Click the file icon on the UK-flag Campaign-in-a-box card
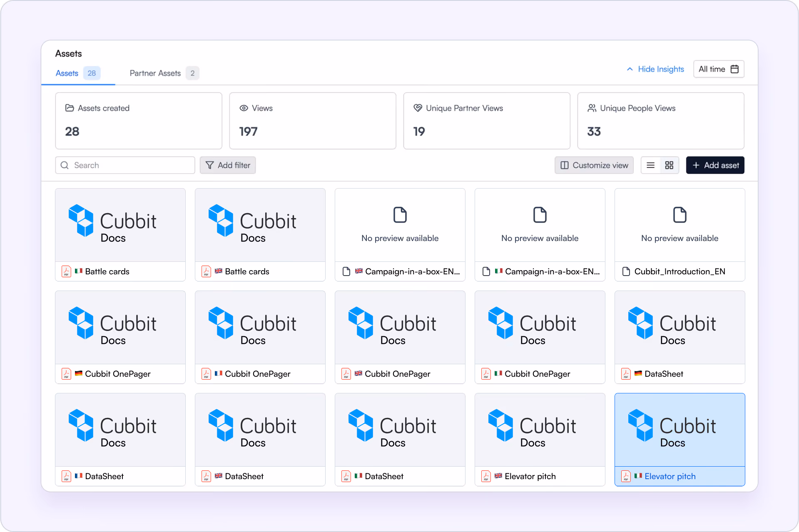This screenshot has height=532, width=799. click(x=346, y=271)
